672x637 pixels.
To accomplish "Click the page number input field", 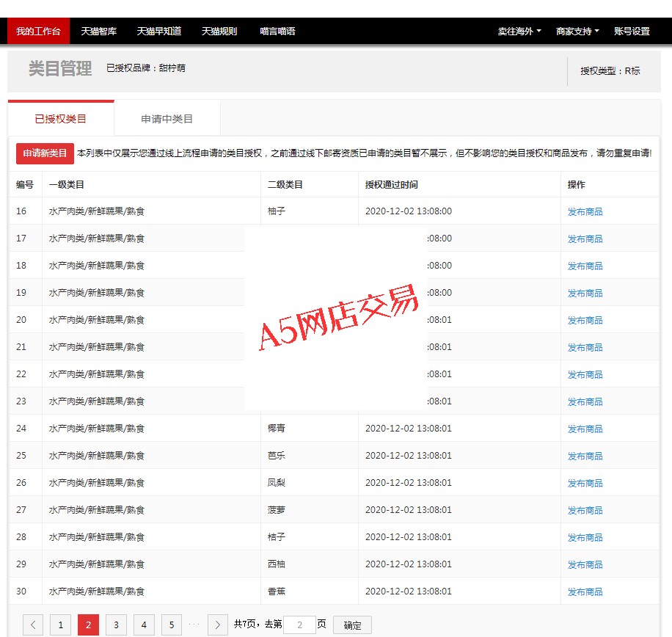I will coord(299,625).
